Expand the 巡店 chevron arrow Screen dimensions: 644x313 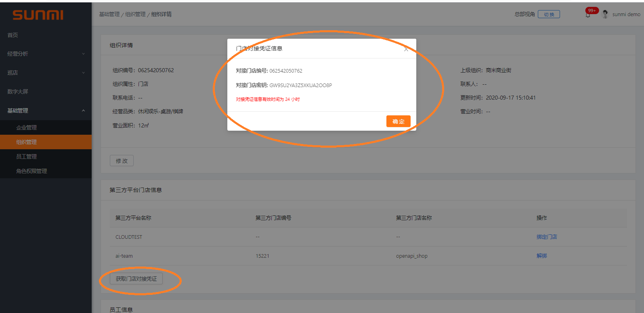(x=84, y=73)
